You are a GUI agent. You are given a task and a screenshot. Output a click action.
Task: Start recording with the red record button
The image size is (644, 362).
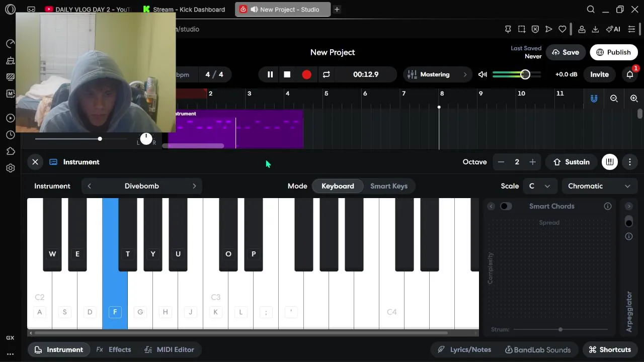coord(306,74)
